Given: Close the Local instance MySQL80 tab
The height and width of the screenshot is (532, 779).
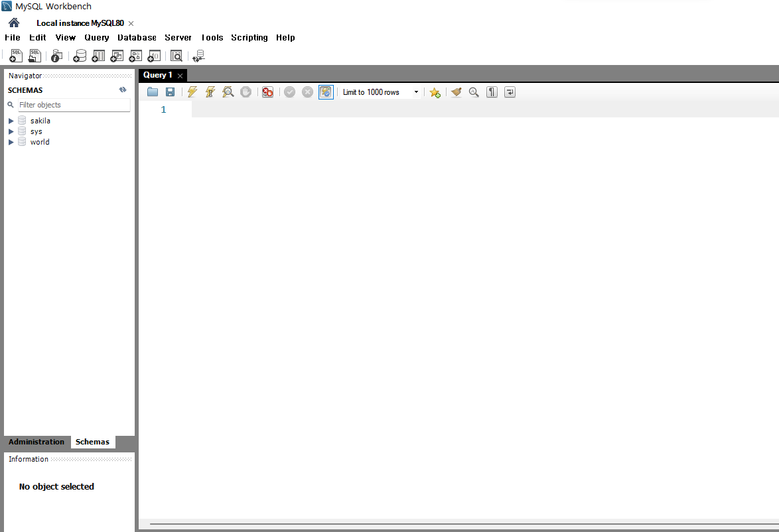Looking at the screenshot, I should [x=131, y=23].
